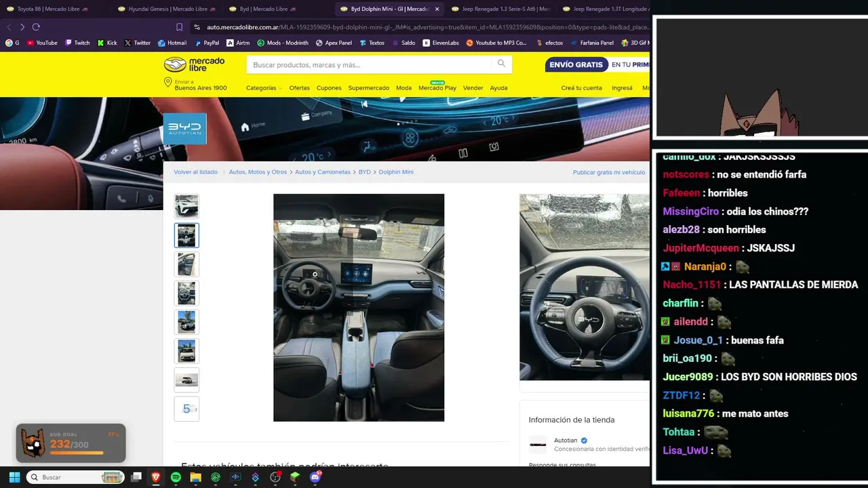The height and width of the screenshot is (488, 868).
Task: Open the Autos y Camionetas breadcrumb
Action: [x=323, y=172]
